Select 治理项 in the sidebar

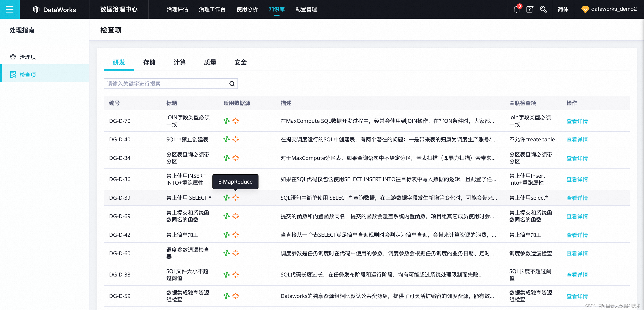[44, 57]
